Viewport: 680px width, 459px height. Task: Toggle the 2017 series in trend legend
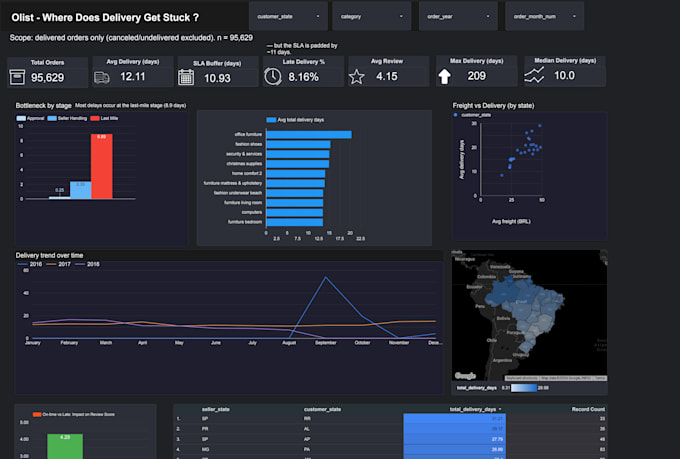59,264
